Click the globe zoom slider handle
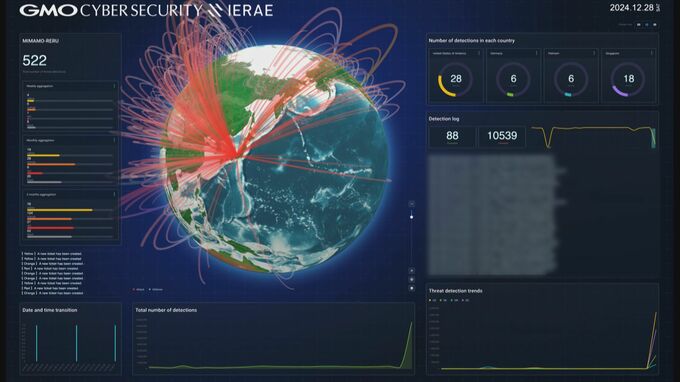This screenshot has height=382, width=680. coord(412,216)
